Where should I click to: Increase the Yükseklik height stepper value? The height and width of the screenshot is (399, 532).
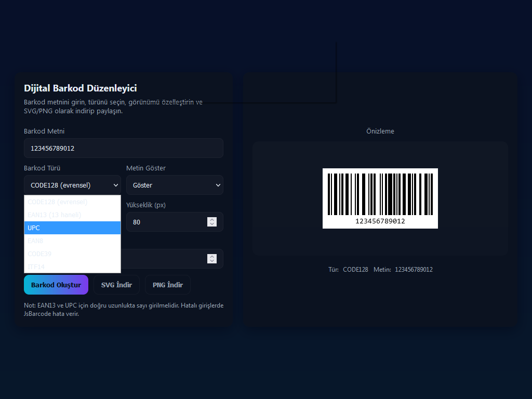click(x=212, y=219)
